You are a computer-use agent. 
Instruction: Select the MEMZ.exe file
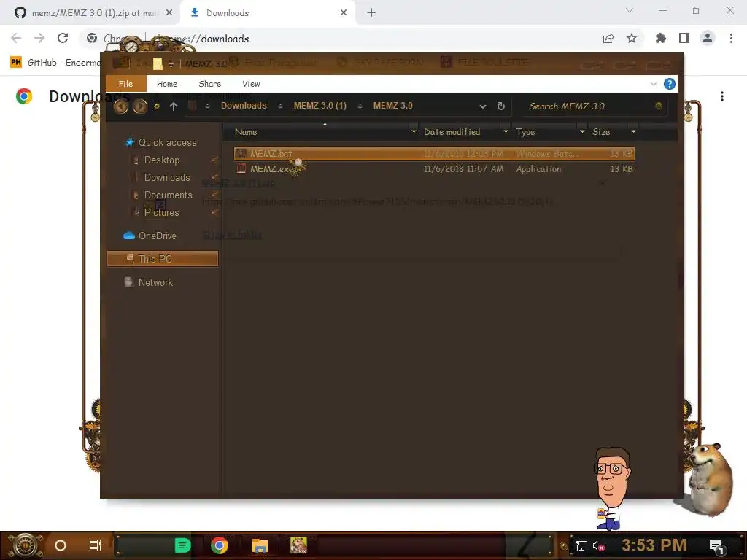tap(434, 168)
